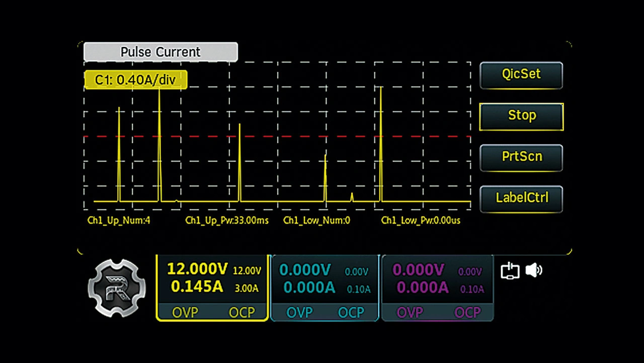Toggle OVP on the yellow channel 1
Viewport: 644px width, 363px height.
coord(185,313)
